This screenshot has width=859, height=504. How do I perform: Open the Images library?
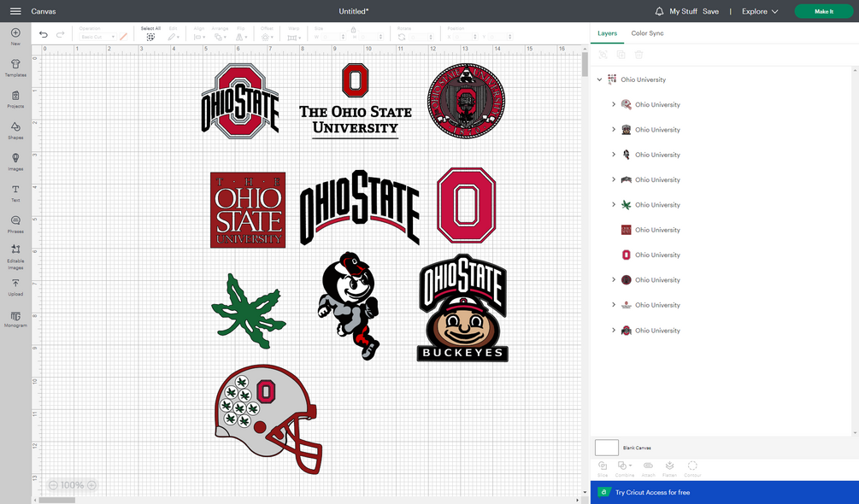pyautogui.click(x=15, y=161)
